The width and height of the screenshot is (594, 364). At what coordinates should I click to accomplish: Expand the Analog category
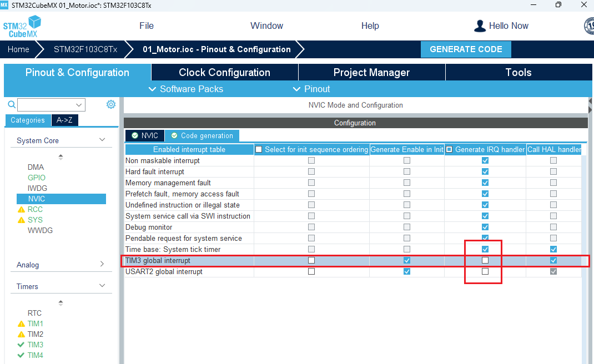(102, 265)
